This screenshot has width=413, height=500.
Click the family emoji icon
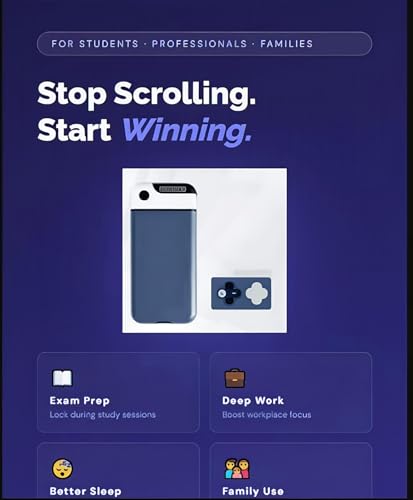[237, 469]
